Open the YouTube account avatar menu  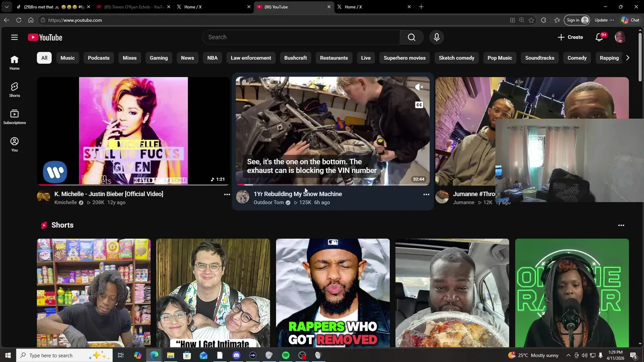(x=620, y=37)
